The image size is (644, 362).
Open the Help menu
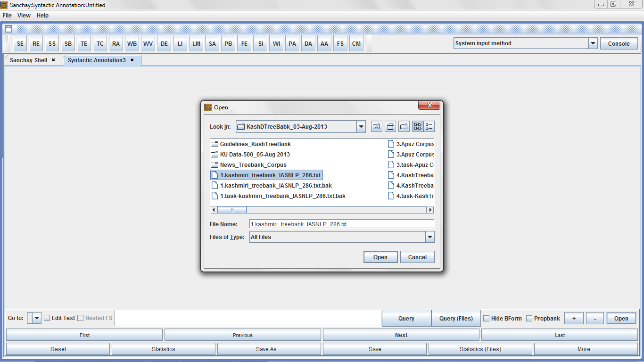[43, 16]
